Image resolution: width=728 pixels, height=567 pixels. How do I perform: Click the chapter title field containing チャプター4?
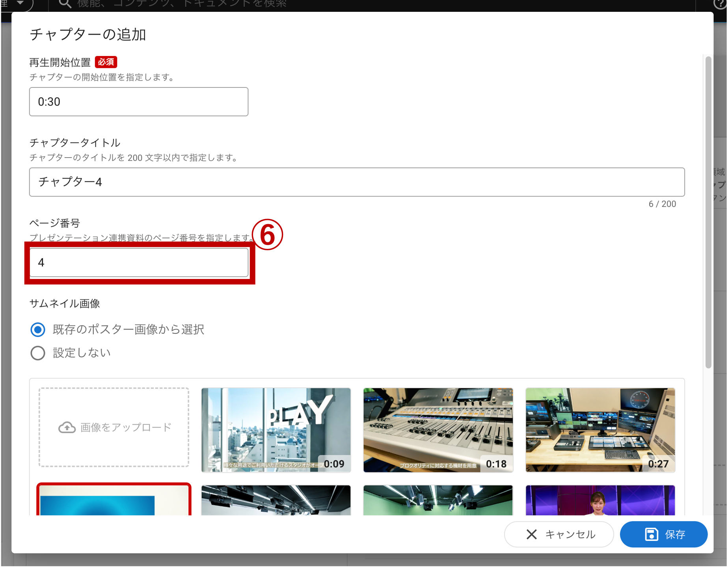click(357, 182)
